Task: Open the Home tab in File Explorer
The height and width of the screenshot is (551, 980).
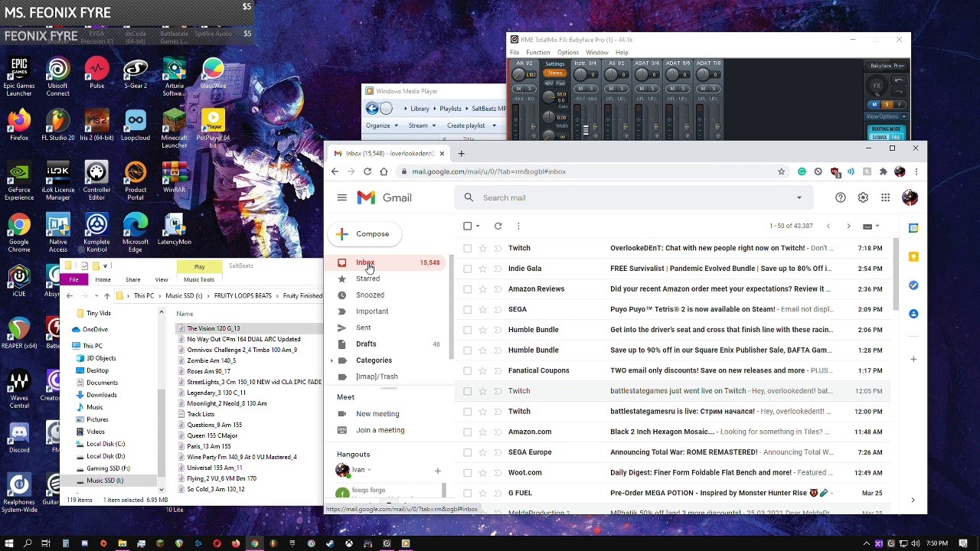Action: pyautogui.click(x=103, y=279)
